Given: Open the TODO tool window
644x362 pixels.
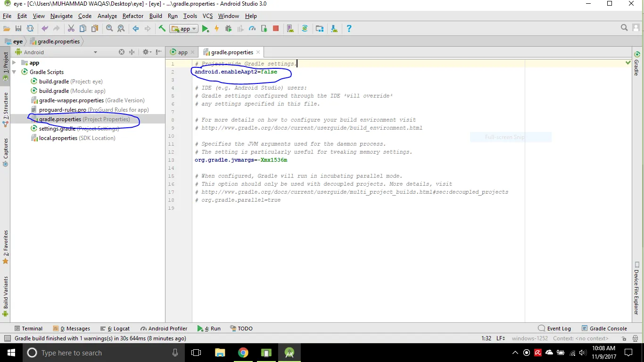Looking at the screenshot, I should pyautogui.click(x=241, y=329).
